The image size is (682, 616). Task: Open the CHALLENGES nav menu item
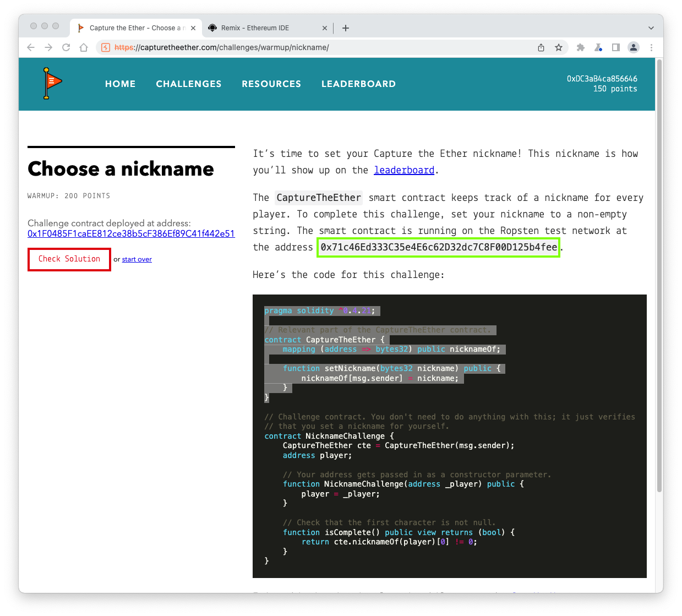point(188,84)
